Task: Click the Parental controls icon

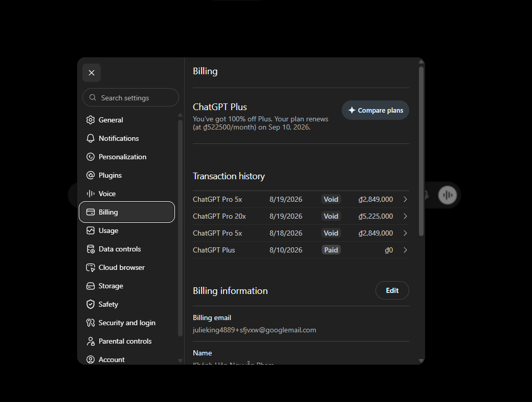Action: coord(90,341)
